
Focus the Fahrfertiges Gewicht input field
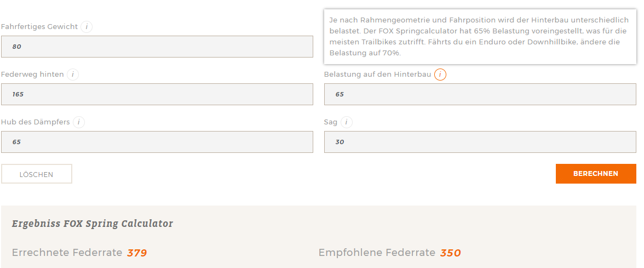click(157, 47)
